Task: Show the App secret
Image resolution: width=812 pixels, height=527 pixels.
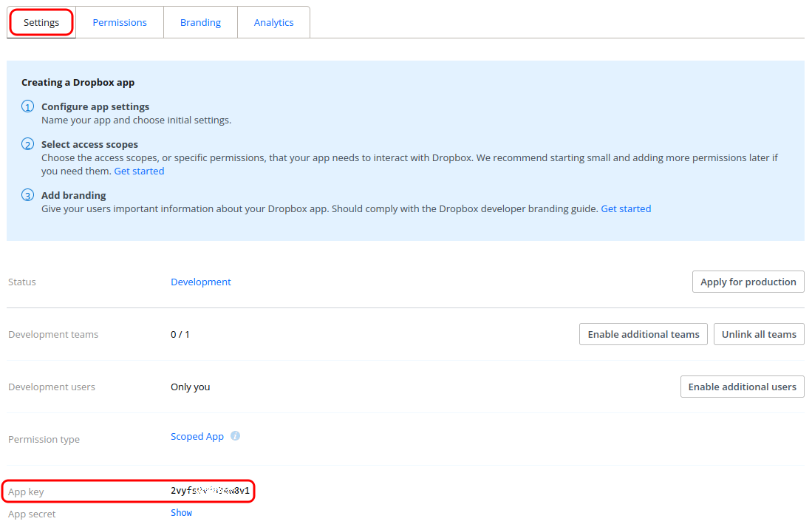Action: click(x=181, y=512)
